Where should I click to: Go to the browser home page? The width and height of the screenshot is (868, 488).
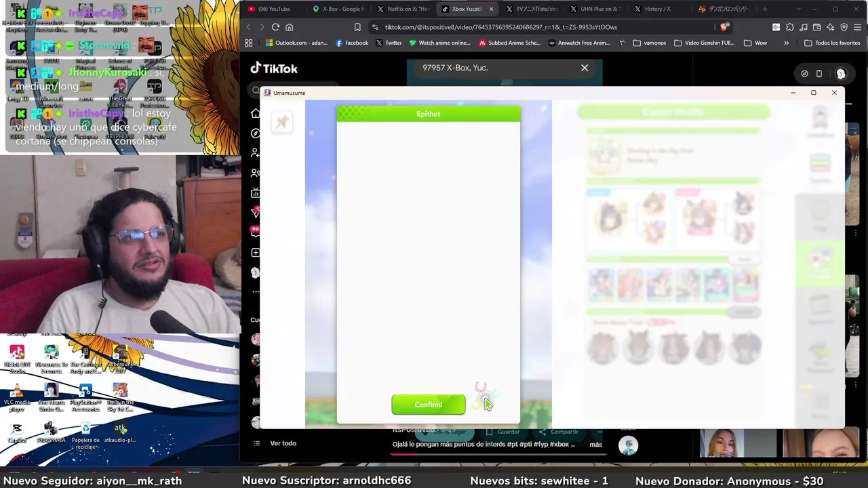pos(289,27)
